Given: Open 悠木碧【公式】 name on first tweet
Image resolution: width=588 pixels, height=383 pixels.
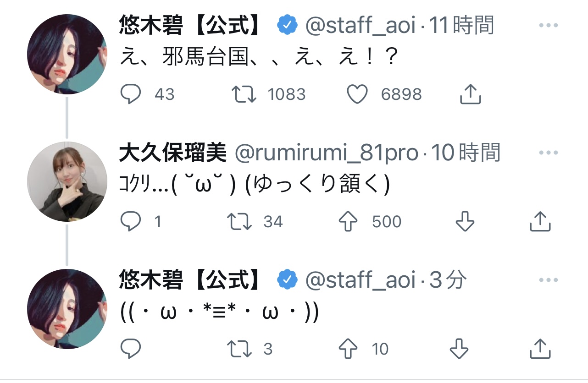Looking at the screenshot, I should (190, 26).
